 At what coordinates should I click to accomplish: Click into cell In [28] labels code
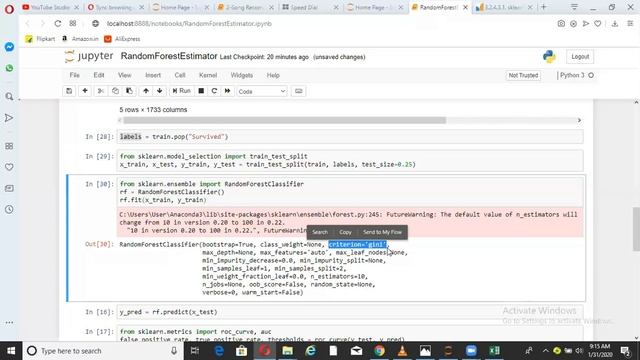pyautogui.click(x=350, y=137)
